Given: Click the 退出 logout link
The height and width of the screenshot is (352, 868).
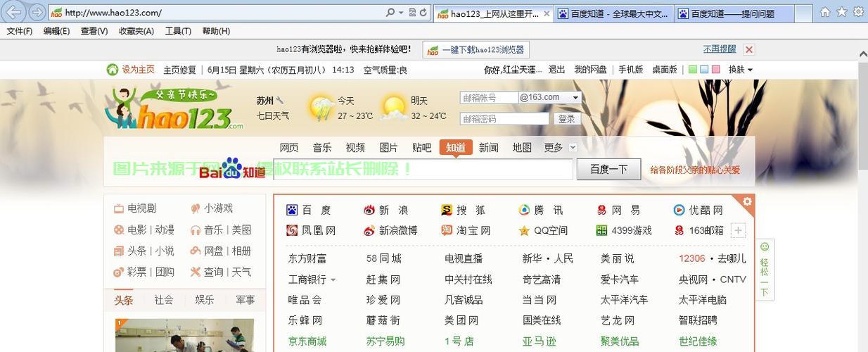Looking at the screenshot, I should [x=557, y=69].
